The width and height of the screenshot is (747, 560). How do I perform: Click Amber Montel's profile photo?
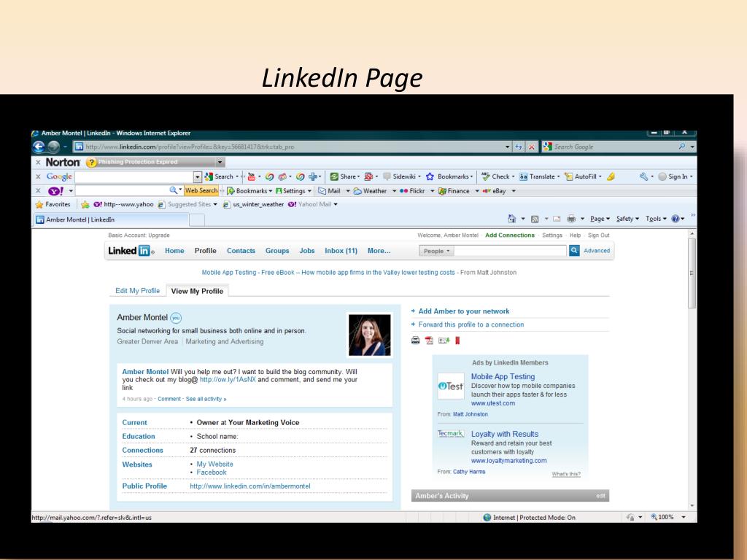click(370, 335)
